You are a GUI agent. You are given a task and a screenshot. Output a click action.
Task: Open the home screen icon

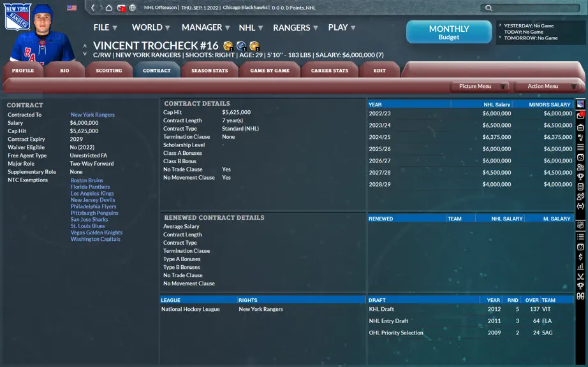[109, 8]
